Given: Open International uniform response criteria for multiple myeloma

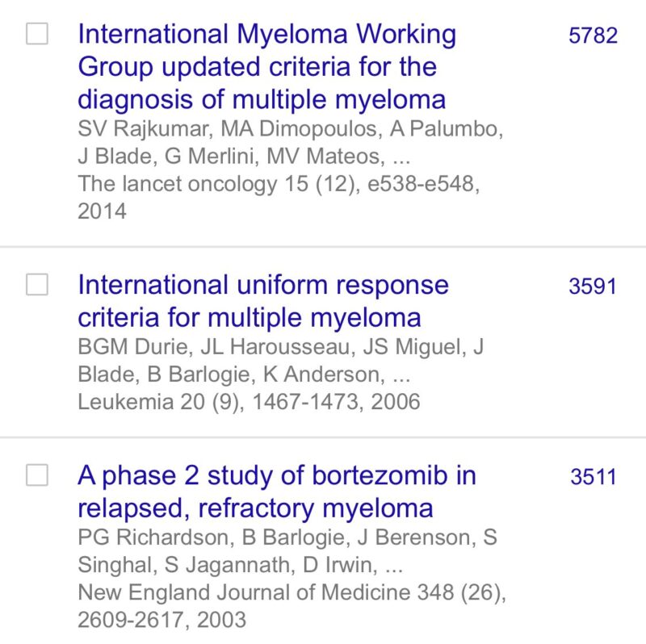Looking at the screenshot, I should point(262,299).
